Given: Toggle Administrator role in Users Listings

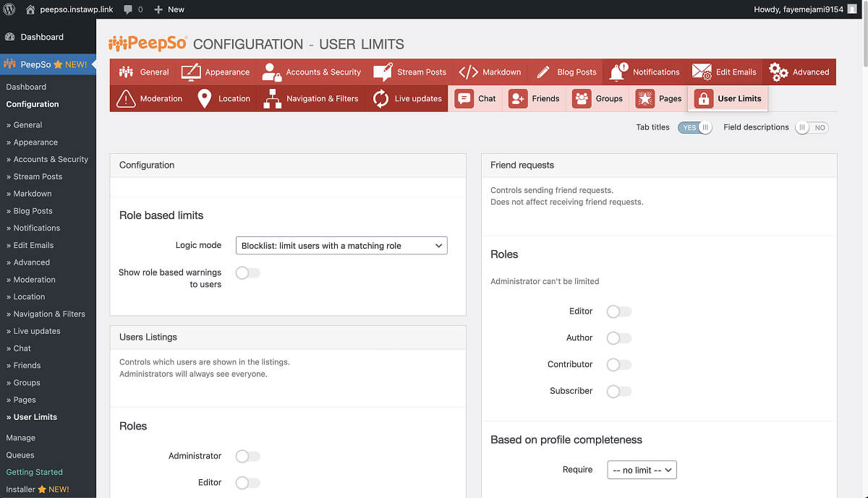Looking at the screenshot, I should click(x=247, y=456).
